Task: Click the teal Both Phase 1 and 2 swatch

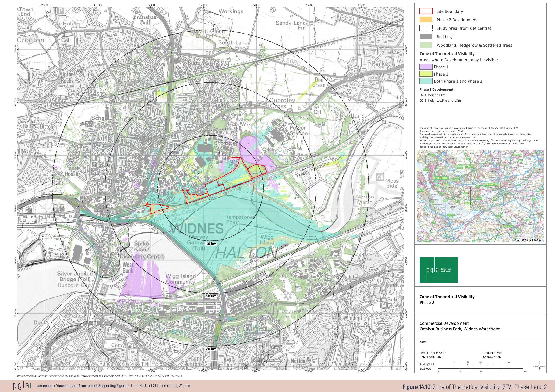Action: [x=426, y=81]
